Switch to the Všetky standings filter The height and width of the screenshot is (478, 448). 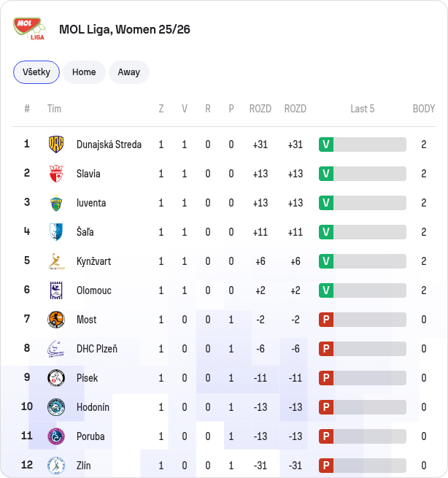36,72
